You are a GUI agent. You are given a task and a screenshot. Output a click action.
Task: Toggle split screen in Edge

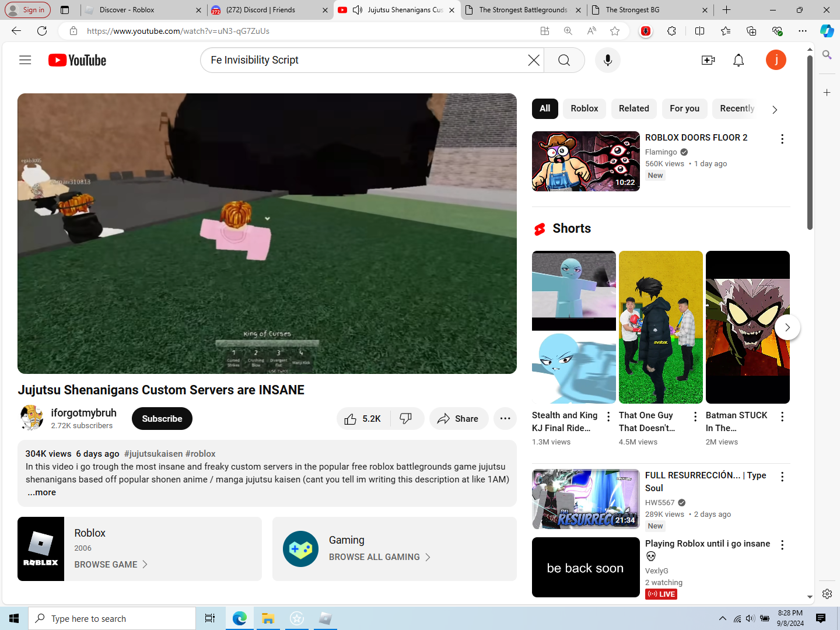[x=700, y=31]
